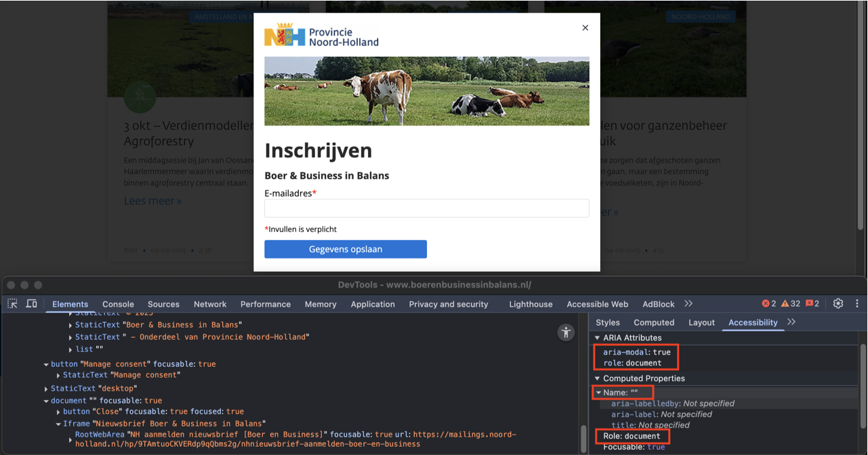Collapse the Computed Properties section

coord(597,378)
